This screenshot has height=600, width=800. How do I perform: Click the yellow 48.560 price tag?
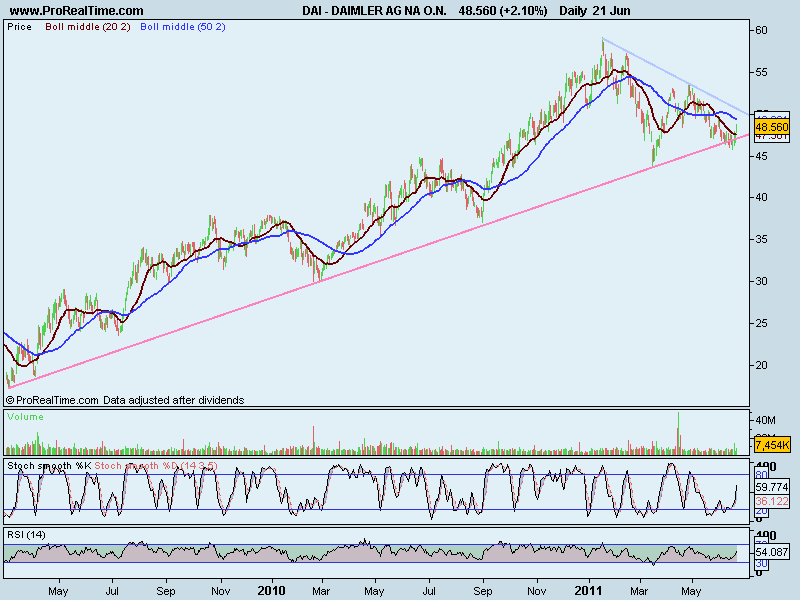pyautogui.click(x=772, y=127)
